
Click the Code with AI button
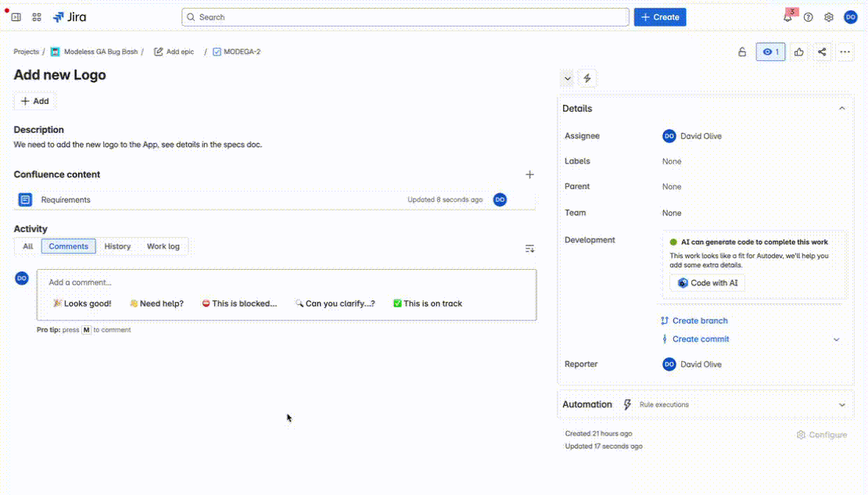coord(706,283)
